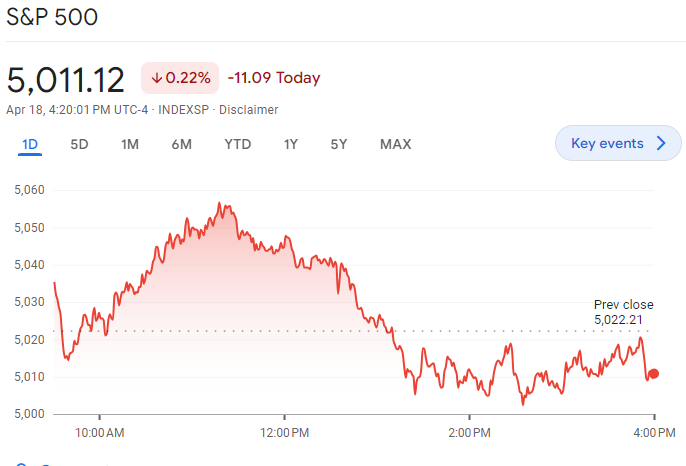Select the YTD range tab

tap(237, 144)
